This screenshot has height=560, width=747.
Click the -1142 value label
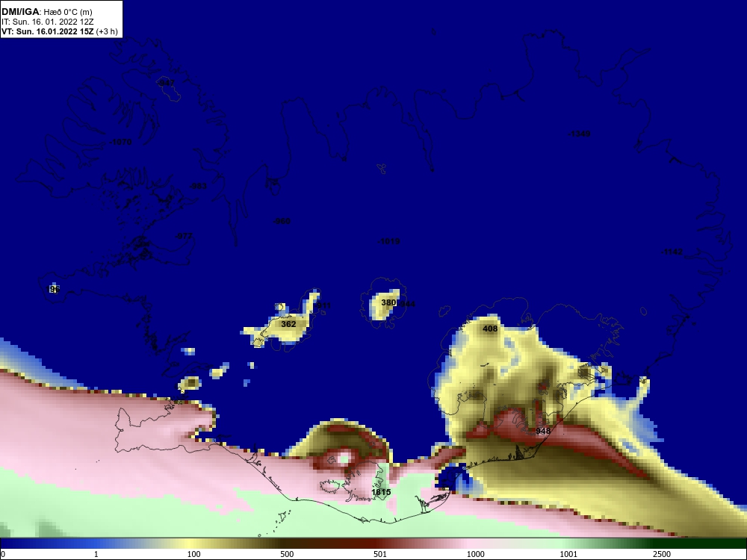[x=672, y=252]
